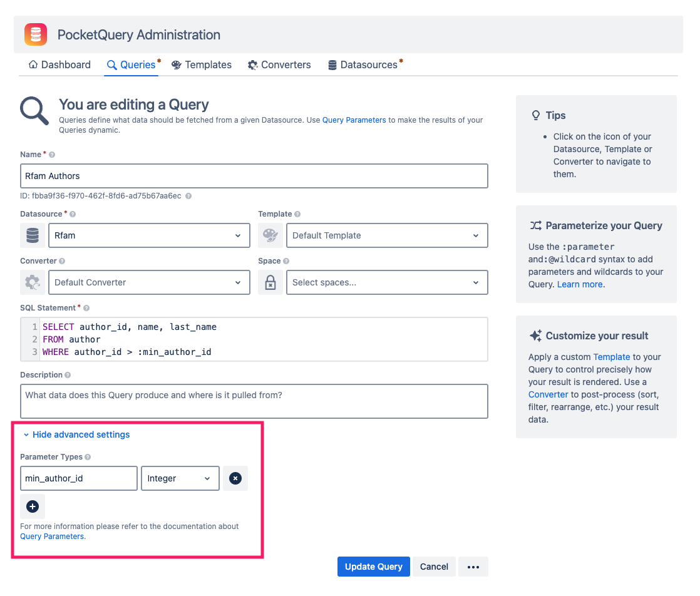Click the help icon next to Description label
This screenshot has width=700, height=596.
[68, 375]
